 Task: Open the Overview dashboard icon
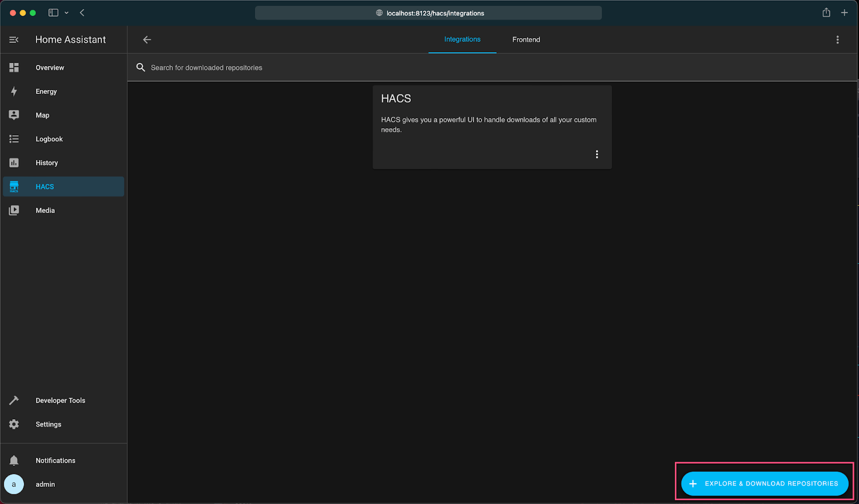(x=14, y=68)
